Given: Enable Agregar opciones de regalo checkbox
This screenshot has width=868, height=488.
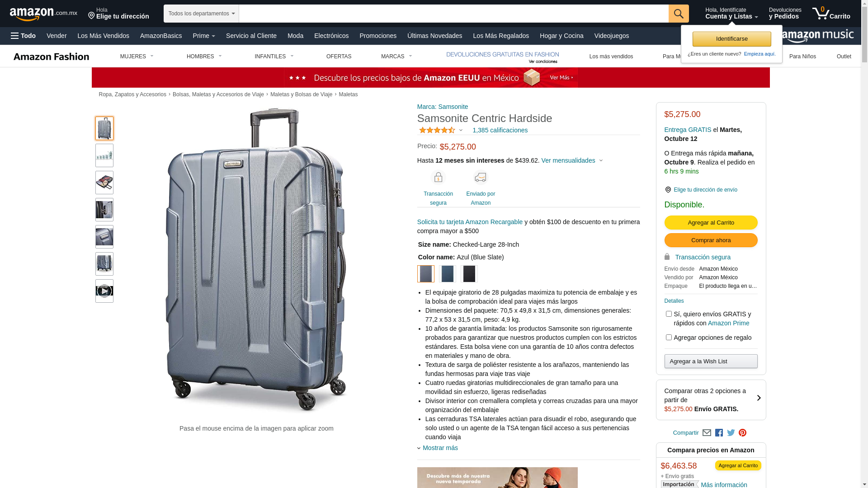Looking at the screenshot, I should 668,337.
